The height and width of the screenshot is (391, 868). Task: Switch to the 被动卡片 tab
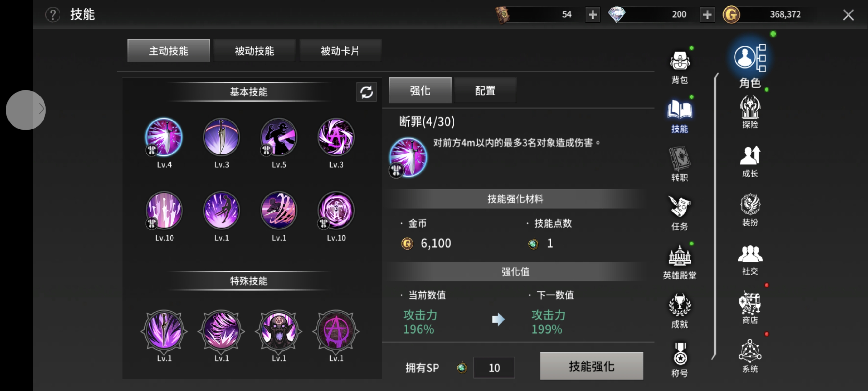340,51
